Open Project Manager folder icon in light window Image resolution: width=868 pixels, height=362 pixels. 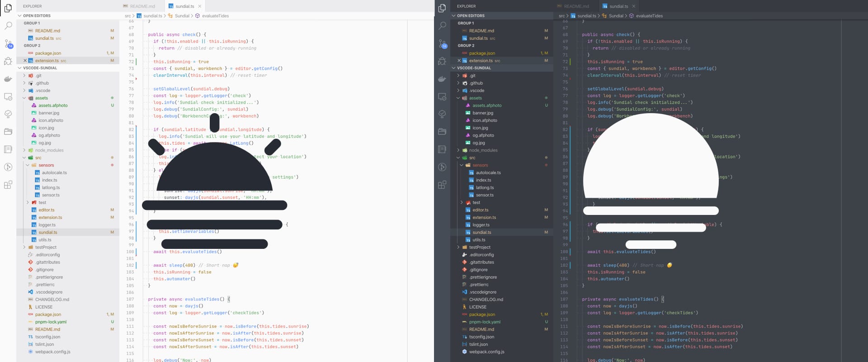click(x=8, y=132)
